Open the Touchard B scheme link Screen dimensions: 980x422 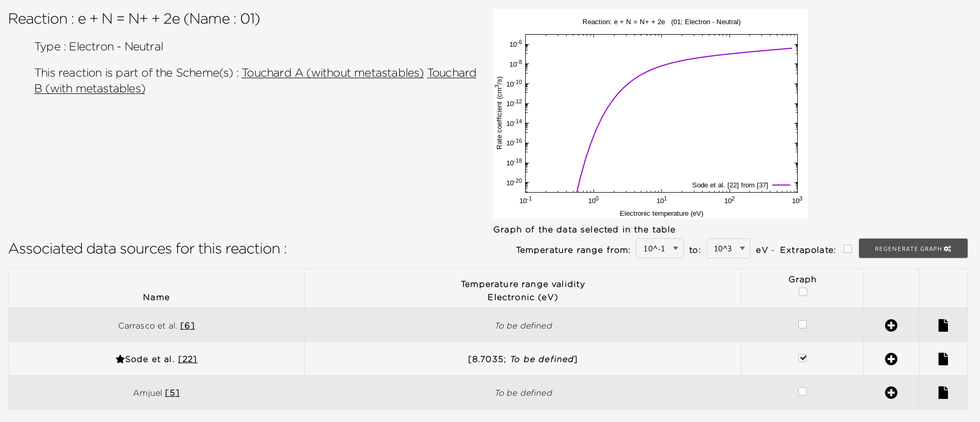(x=89, y=88)
